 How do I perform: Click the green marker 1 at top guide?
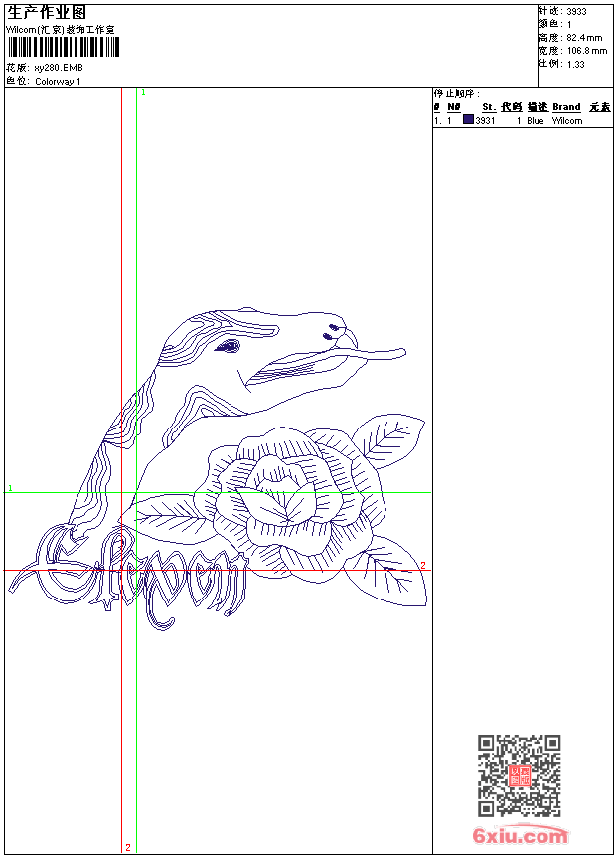pos(143,92)
